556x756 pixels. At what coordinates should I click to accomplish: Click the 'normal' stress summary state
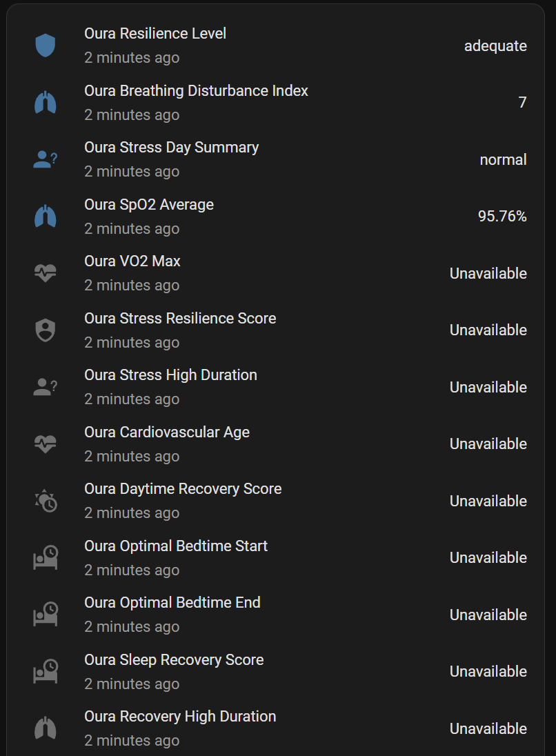coord(503,160)
